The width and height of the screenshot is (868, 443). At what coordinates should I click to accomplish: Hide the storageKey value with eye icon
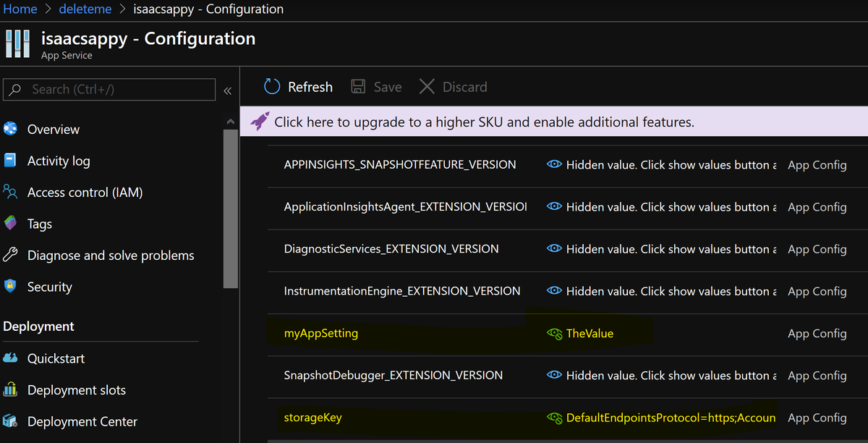coord(555,418)
